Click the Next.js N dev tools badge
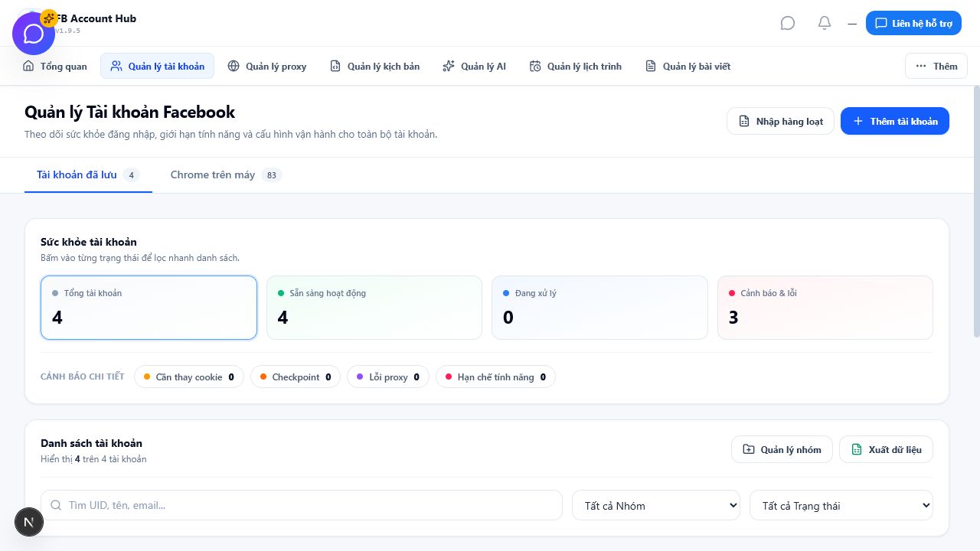The height and width of the screenshot is (551, 980). 29,522
